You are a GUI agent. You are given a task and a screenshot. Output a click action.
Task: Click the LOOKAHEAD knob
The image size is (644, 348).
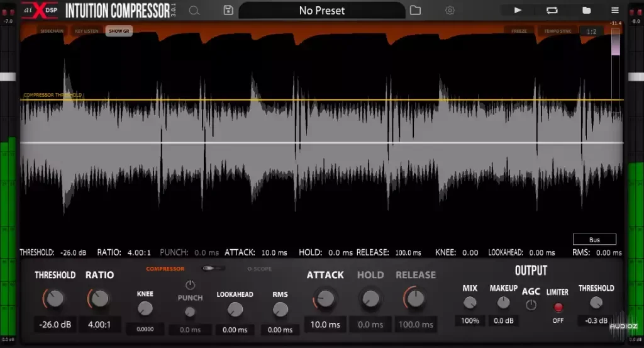point(235,310)
